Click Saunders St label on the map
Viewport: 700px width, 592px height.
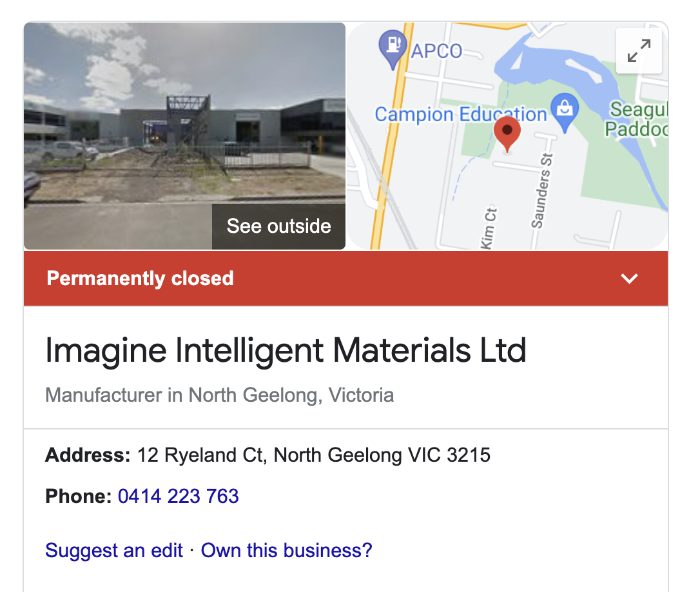click(x=541, y=191)
